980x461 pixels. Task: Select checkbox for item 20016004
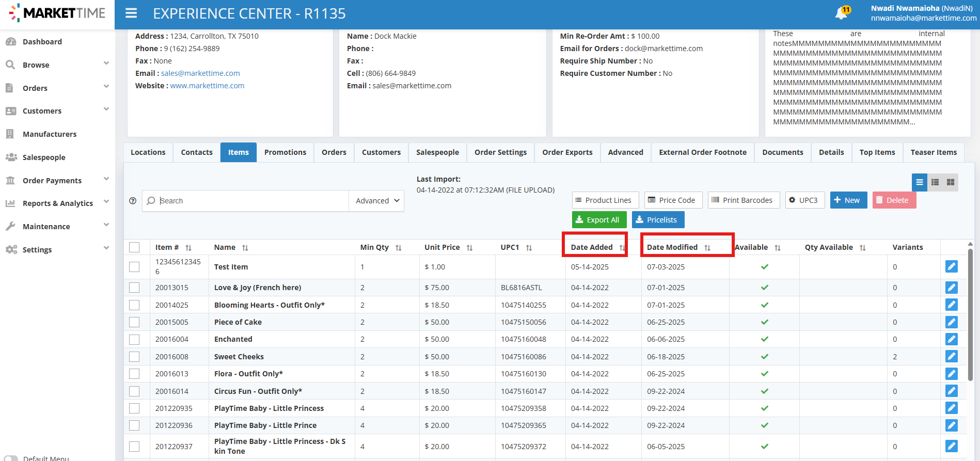(x=134, y=339)
